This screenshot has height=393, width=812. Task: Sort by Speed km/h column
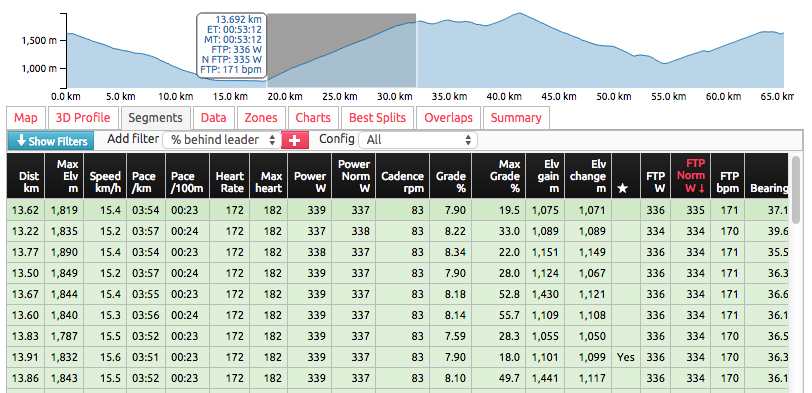click(x=105, y=176)
